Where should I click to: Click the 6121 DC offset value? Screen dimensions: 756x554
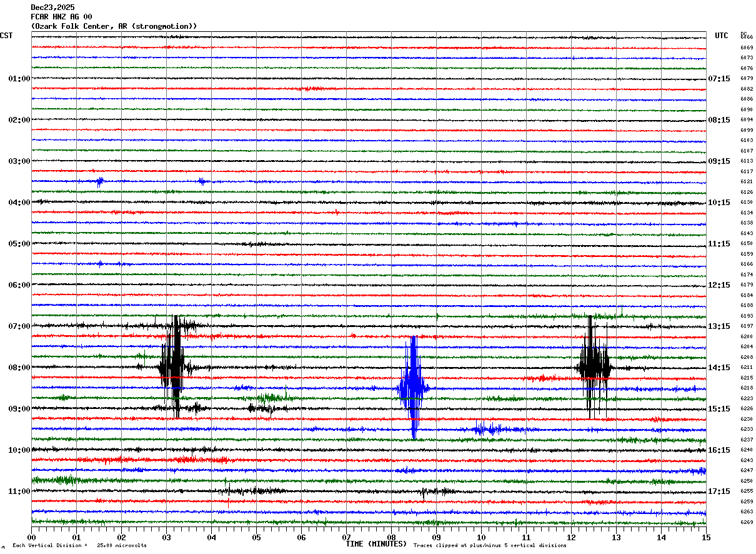click(747, 181)
